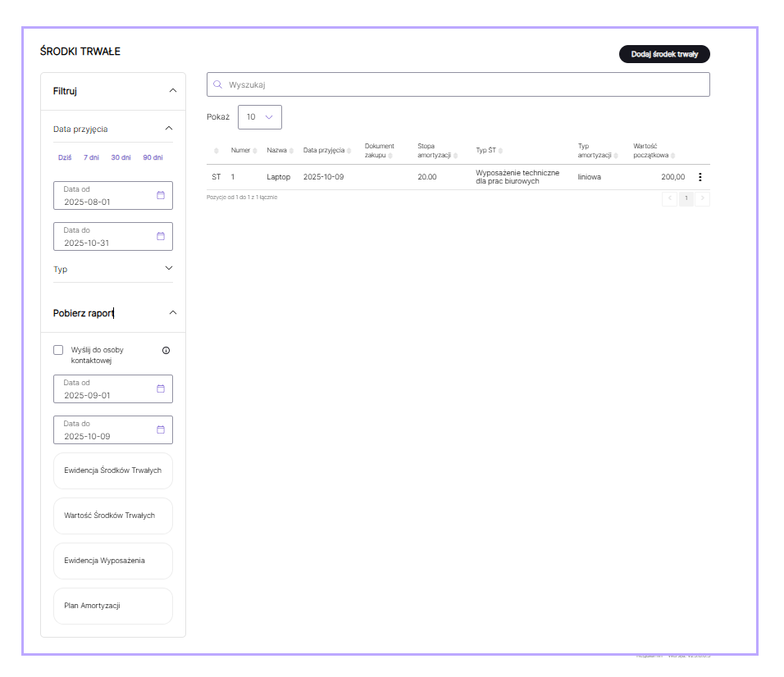The image size is (784, 677).
Task: Download the Ewidencja Środków Trwałych report
Action: (x=113, y=470)
